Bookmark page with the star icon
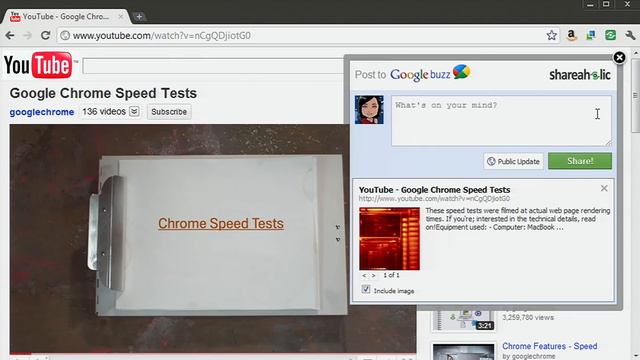 pos(551,36)
